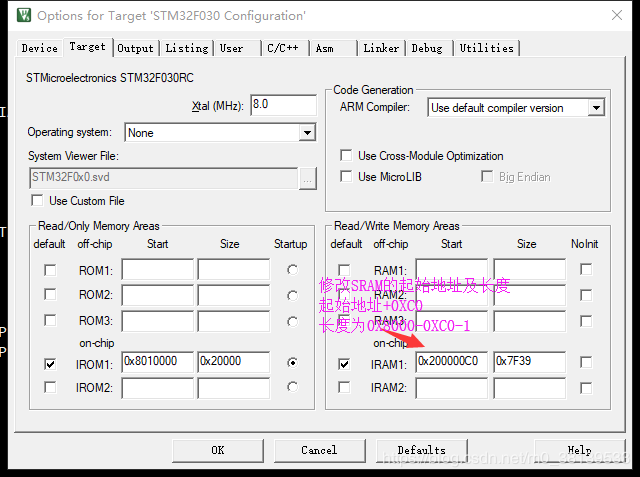Select the ROM3 Startup radio button

292,322
